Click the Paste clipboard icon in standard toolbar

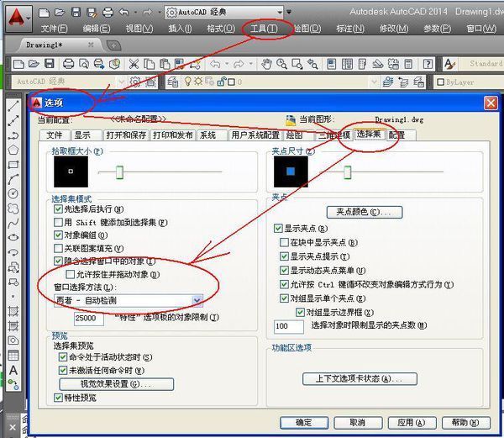[x=165, y=64]
